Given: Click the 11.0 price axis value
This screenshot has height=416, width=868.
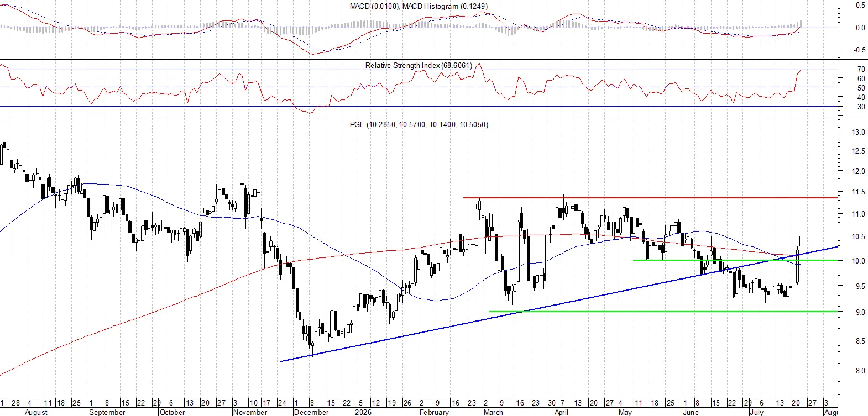Looking at the screenshot, I should tap(858, 214).
